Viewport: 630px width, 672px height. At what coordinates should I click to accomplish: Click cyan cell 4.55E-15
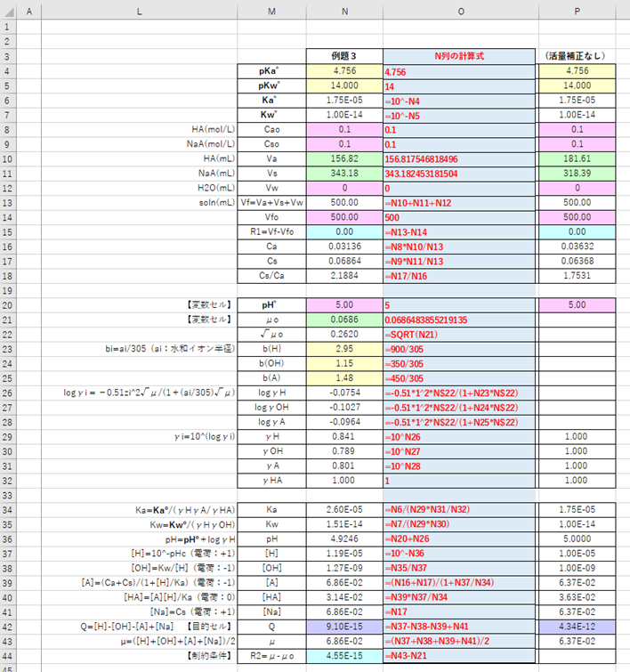coord(344,655)
